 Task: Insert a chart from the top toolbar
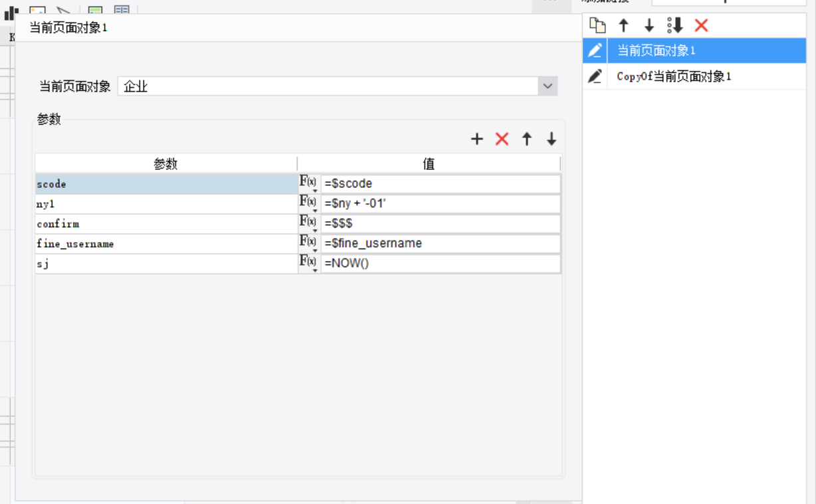11,12
